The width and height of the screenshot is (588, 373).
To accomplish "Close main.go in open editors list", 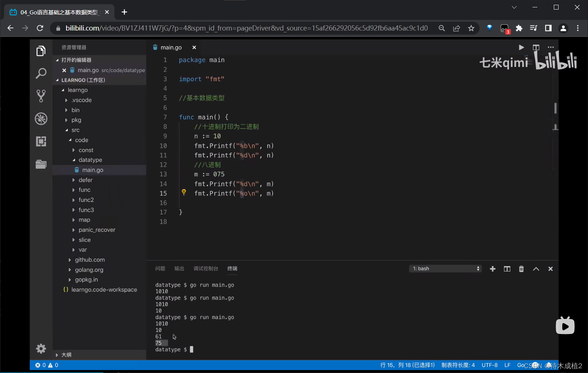I will [64, 70].
